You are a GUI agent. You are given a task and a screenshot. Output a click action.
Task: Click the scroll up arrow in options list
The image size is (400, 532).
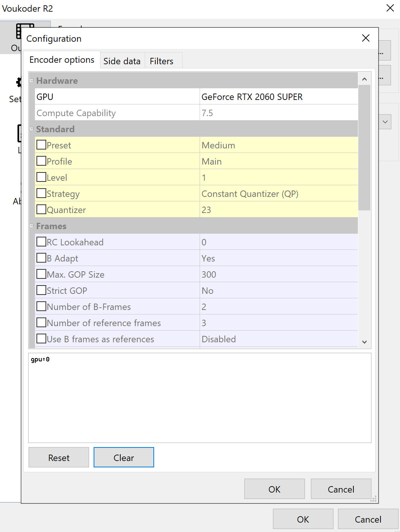point(364,79)
